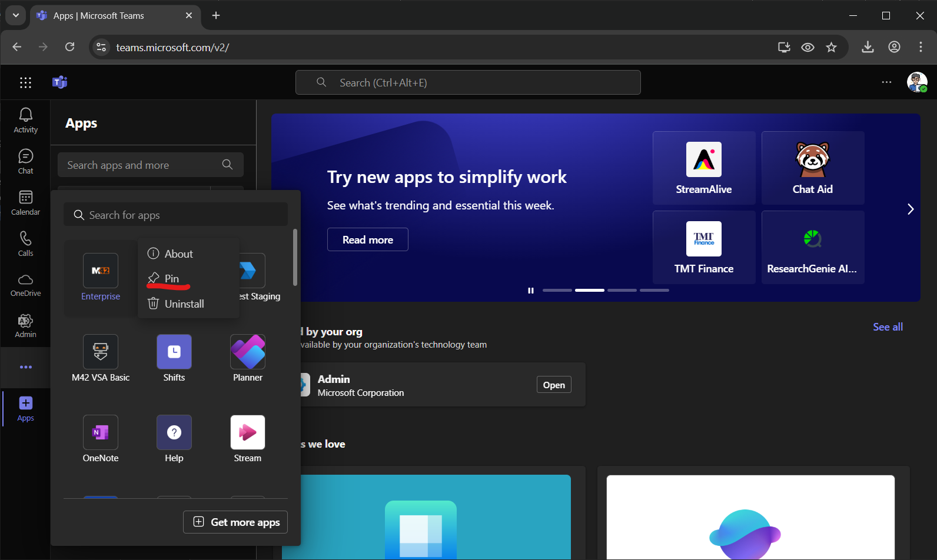Open Calls in the left rail
Viewport: 937px width, 560px height.
click(25, 244)
